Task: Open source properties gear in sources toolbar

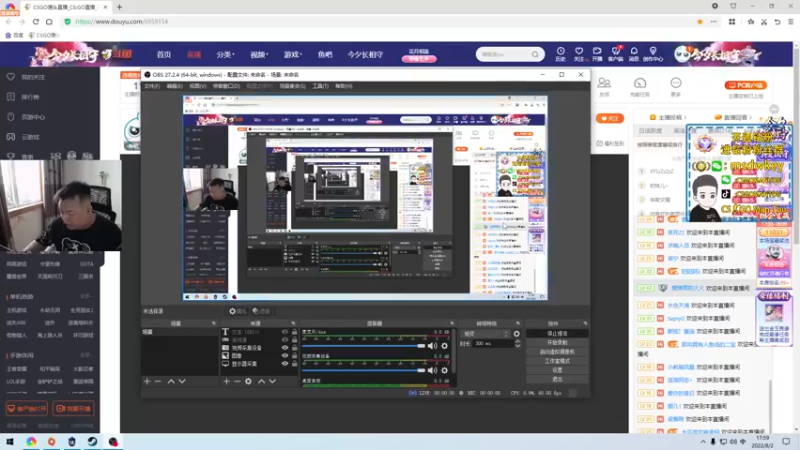Action: click(x=248, y=381)
